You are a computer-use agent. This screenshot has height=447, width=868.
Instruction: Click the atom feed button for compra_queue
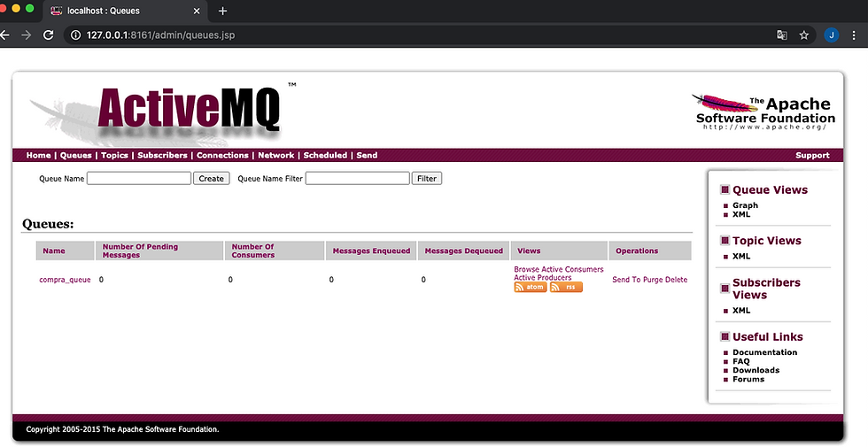click(531, 287)
